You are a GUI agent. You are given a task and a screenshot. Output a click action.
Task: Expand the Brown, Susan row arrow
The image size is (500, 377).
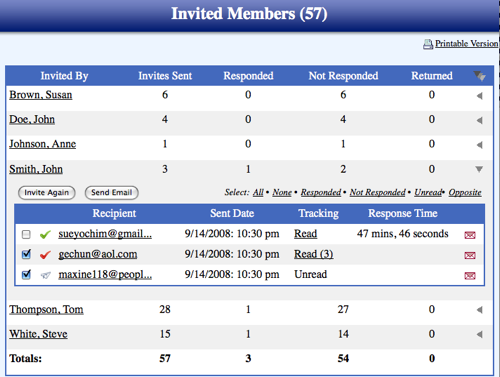(480, 96)
